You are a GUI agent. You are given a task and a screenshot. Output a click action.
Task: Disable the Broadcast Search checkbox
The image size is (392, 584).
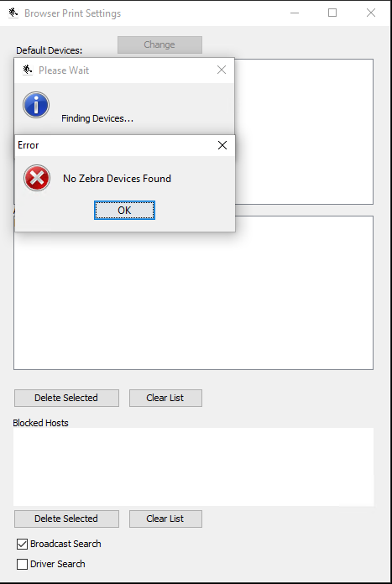pyautogui.click(x=22, y=544)
